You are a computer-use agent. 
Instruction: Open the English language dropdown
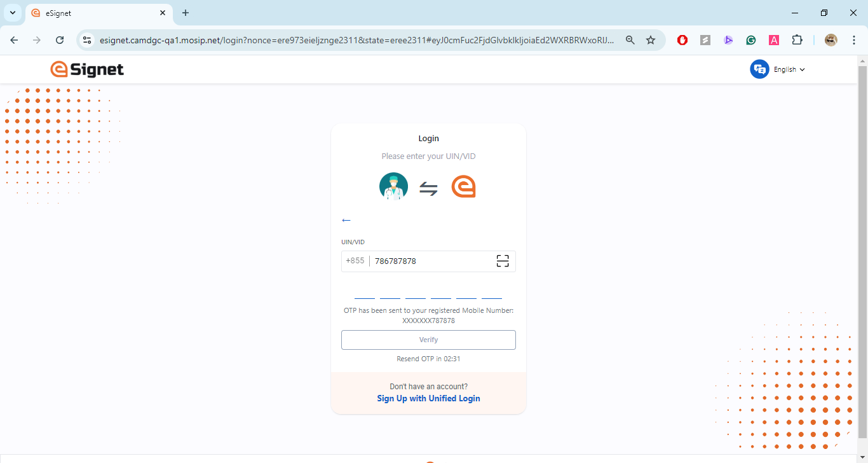point(789,69)
